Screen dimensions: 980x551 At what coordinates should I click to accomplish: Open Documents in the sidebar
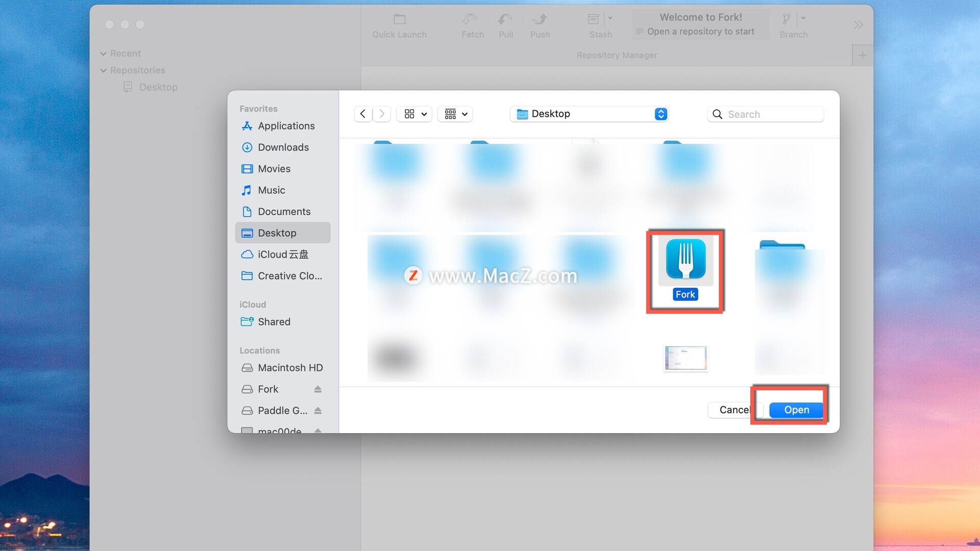tap(284, 212)
